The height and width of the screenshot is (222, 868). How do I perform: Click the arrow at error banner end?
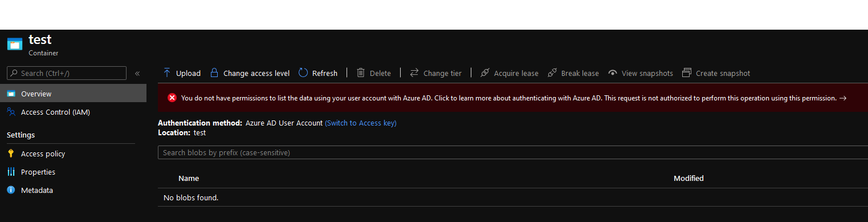[843, 98]
